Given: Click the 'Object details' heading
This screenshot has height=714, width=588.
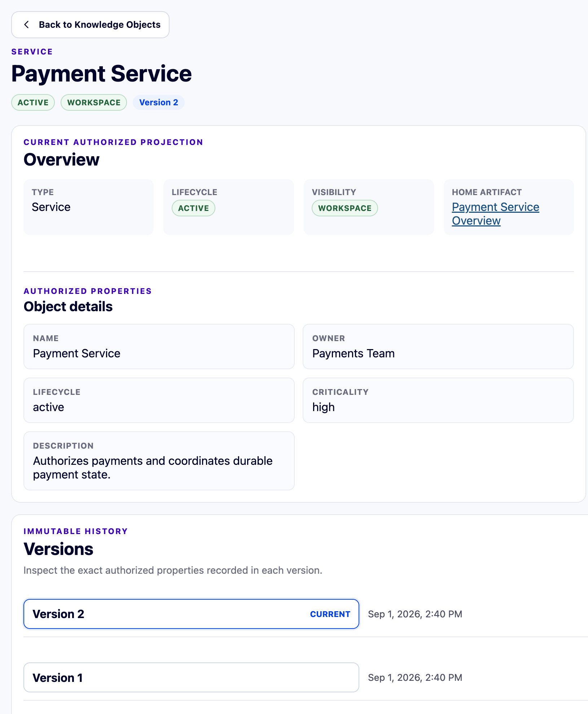Looking at the screenshot, I should 68,307.
